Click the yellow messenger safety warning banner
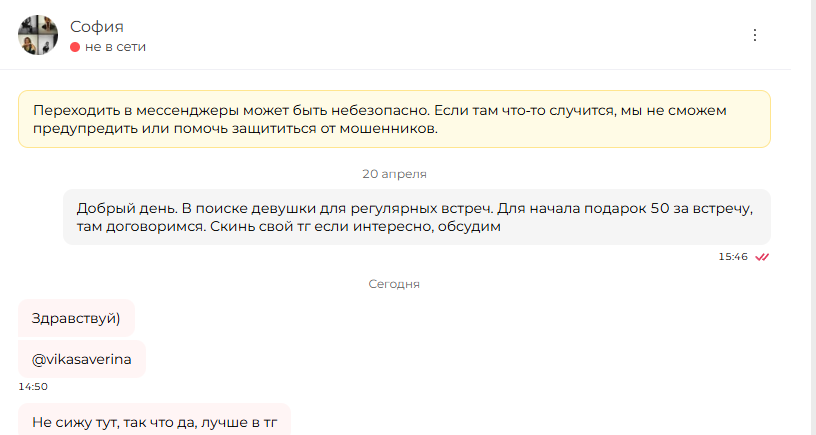The width and height of the screenshot is (816, 435). pyautogui.click(x=394, y=119)
